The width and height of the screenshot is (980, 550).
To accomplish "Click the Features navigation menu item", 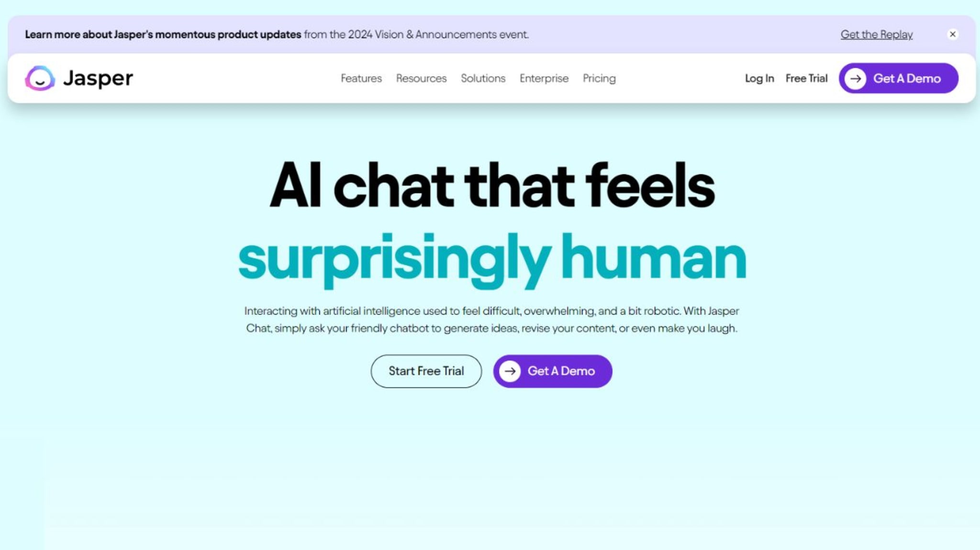I will click(x=361, y=78).
